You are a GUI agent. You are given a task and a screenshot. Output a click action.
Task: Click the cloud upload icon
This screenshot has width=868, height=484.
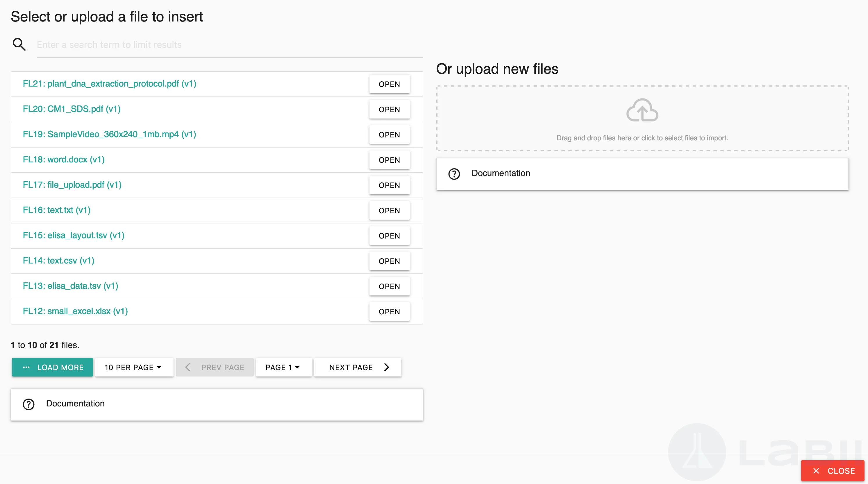click(642, 110)
